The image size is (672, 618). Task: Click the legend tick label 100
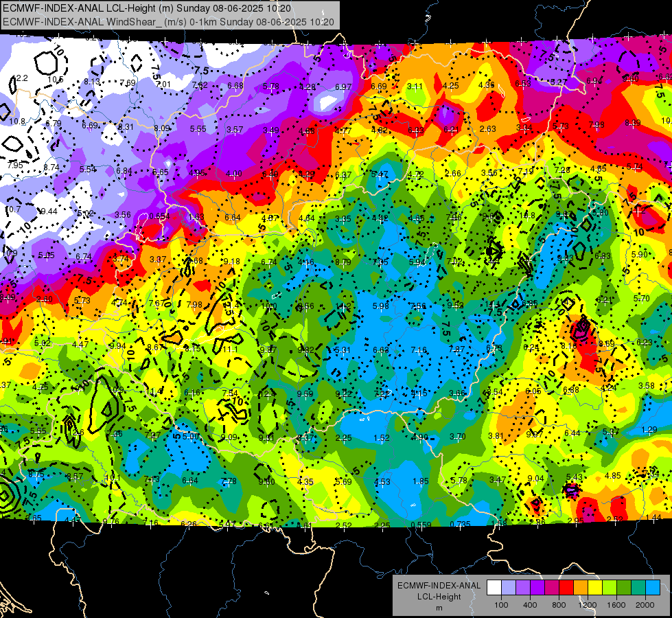(x=501, y=605)
